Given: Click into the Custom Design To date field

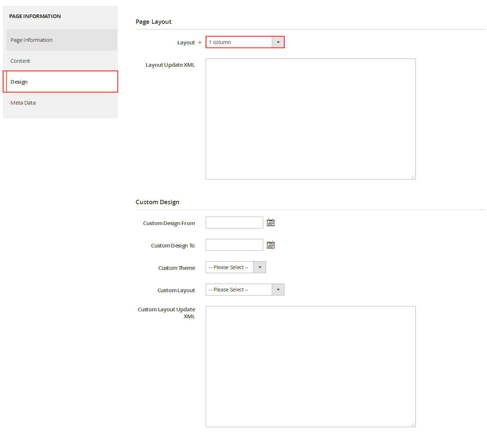Looking at the screenshot, I should click(x=234, y=245).
